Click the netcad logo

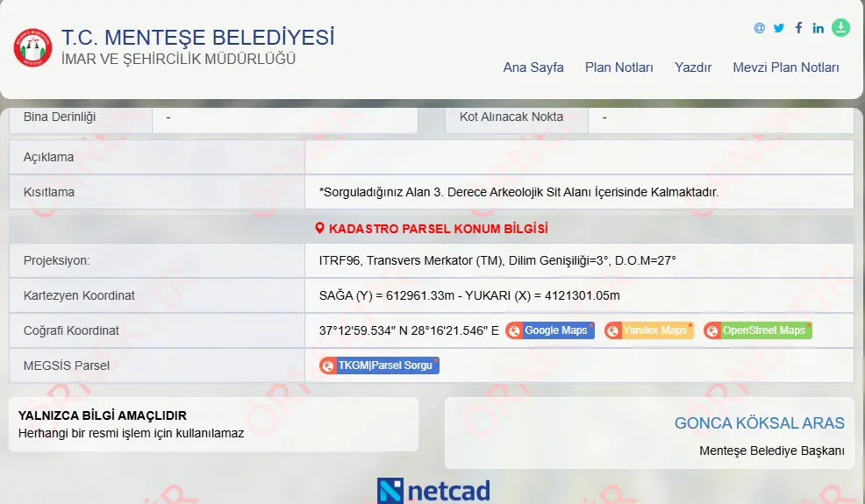(x=433, y=490)
